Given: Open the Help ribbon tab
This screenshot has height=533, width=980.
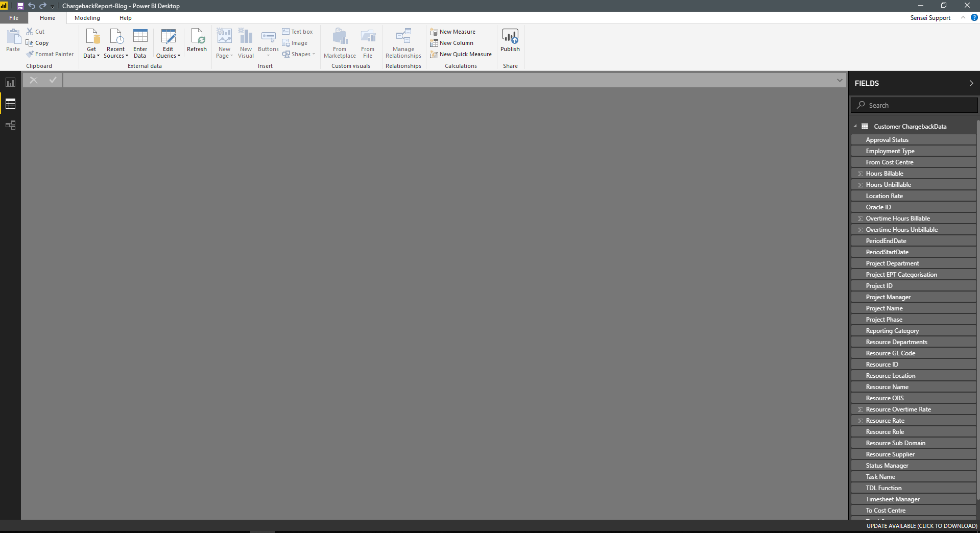Looking at the screenshot, I should click(x=126, y=18).
